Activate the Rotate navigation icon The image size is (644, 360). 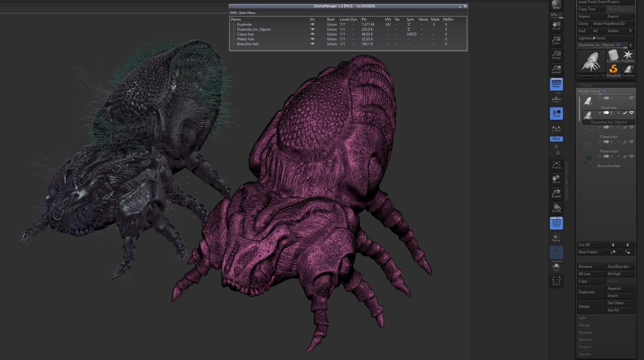pyautogui.click(x=556, y=208)
